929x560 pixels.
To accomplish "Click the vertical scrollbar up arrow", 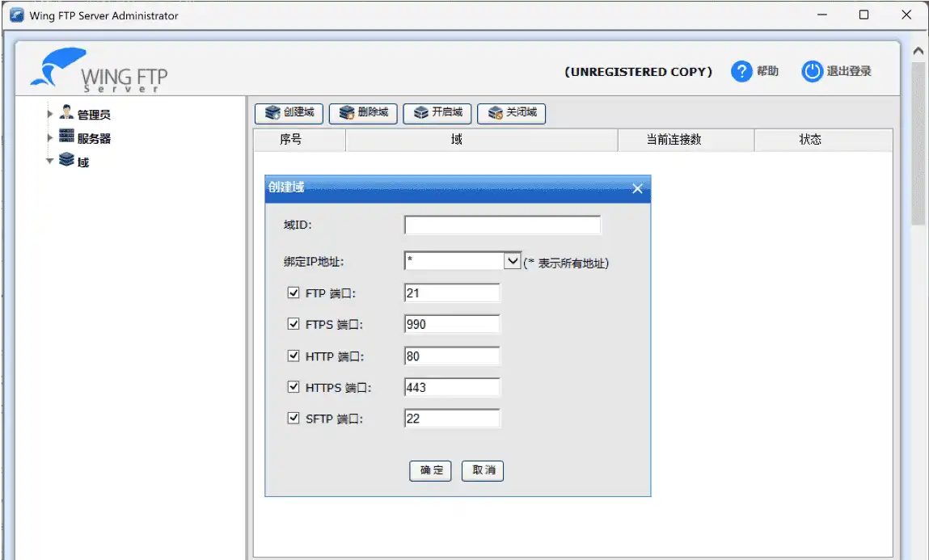I will tap(918, 51).
